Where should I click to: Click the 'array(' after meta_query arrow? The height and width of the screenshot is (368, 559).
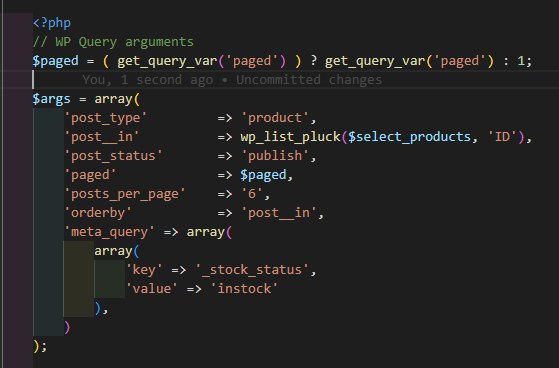point(209,232)
